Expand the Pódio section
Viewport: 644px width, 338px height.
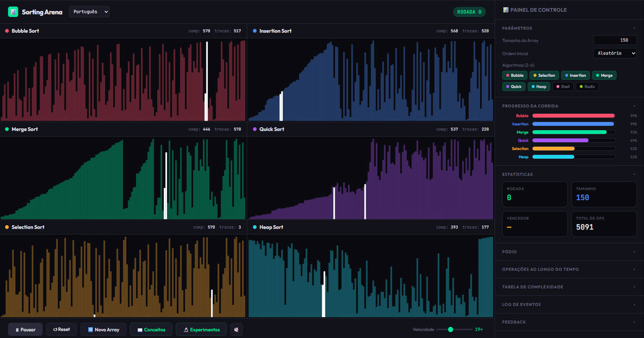point(568,252)
